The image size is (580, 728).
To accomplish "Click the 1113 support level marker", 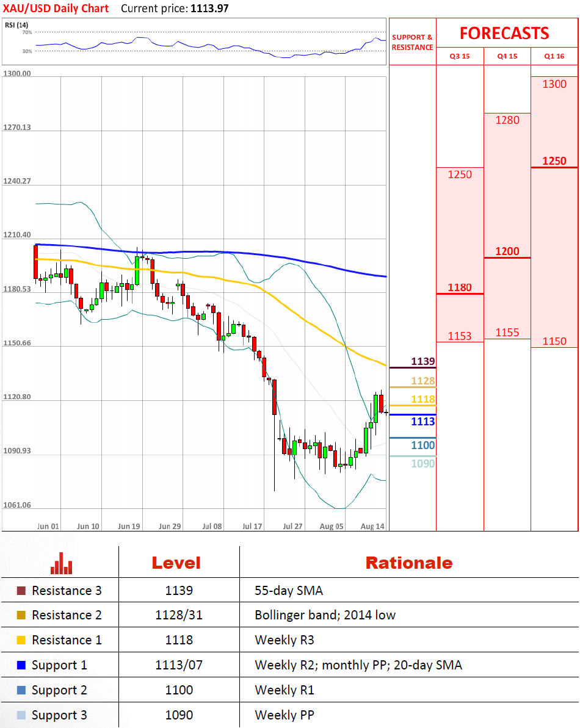I will (423, 422).
